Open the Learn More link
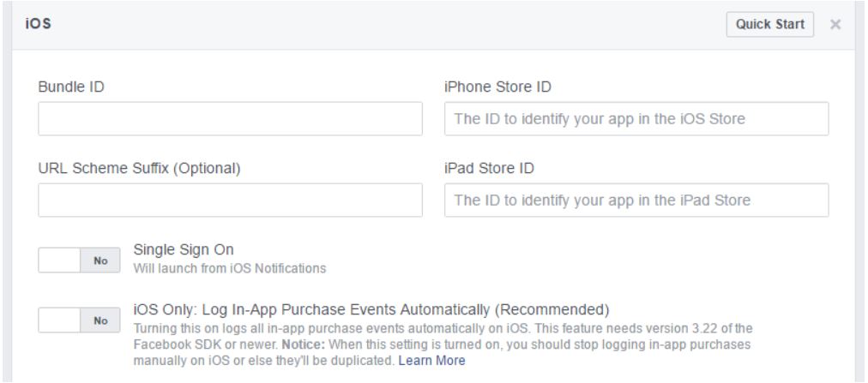This screenshot has width=868, height=383. [431, 361]
